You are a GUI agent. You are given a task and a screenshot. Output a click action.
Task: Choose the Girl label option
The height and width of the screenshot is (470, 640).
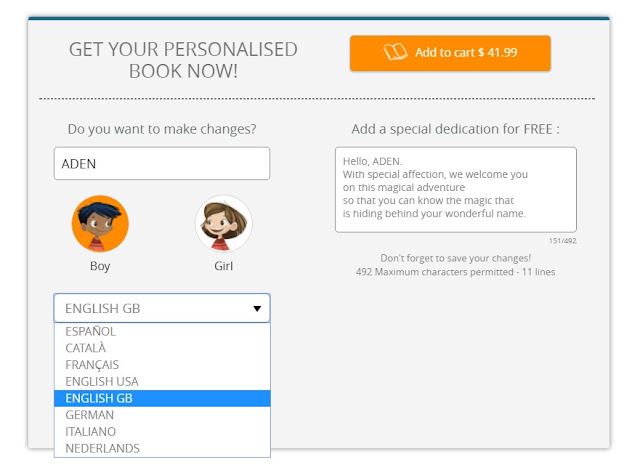coord(224,266)
